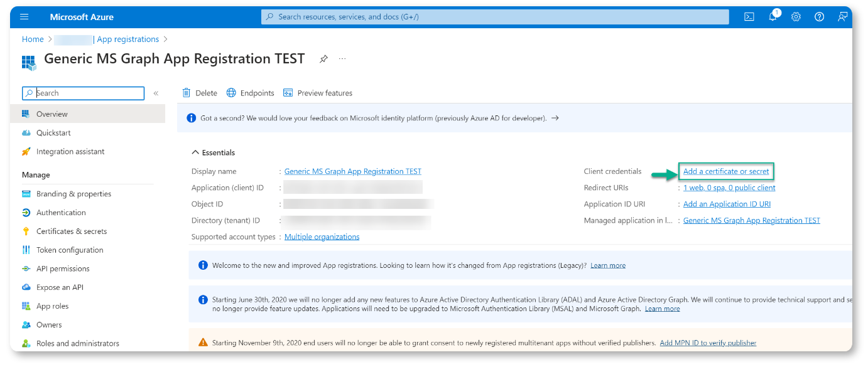Pin the app registration with pin icon
Screen dimensions: 868x367
click(323, 59)
